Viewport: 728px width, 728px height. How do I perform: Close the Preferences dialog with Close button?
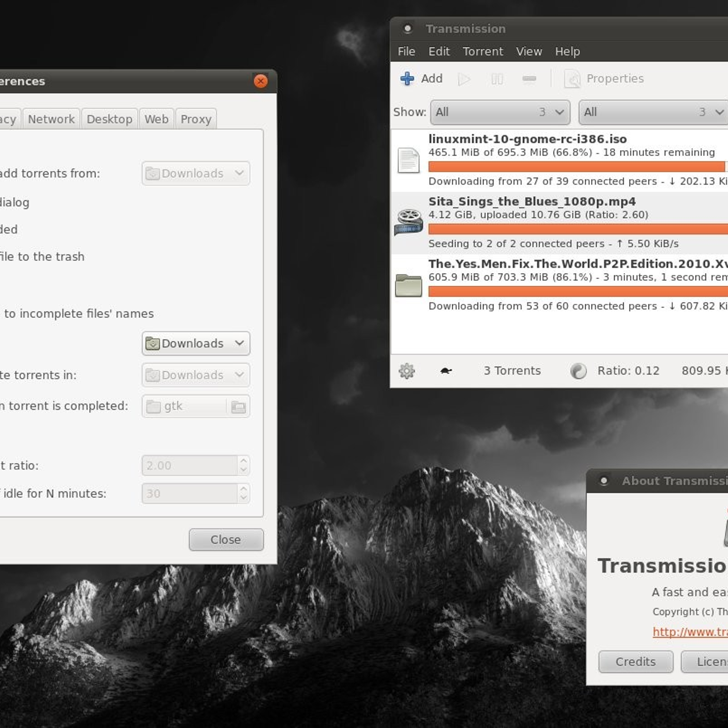[x=226, y=540]
